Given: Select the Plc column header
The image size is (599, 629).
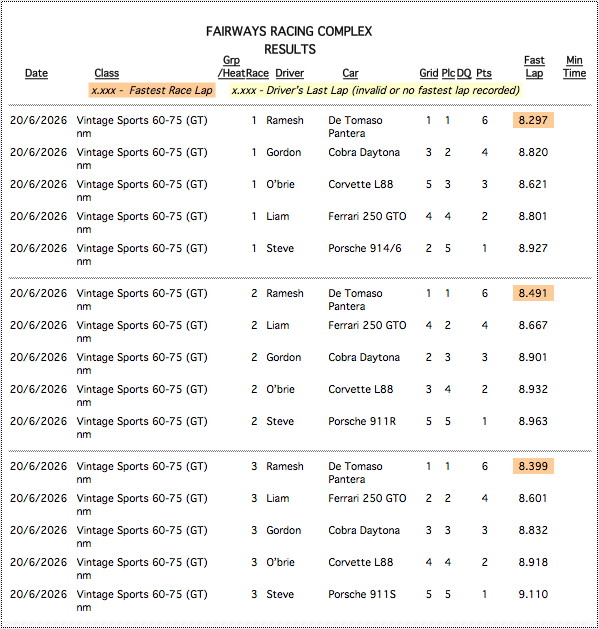Looking at the screenshot, I should pyautogui.click(x=448, y=73).
